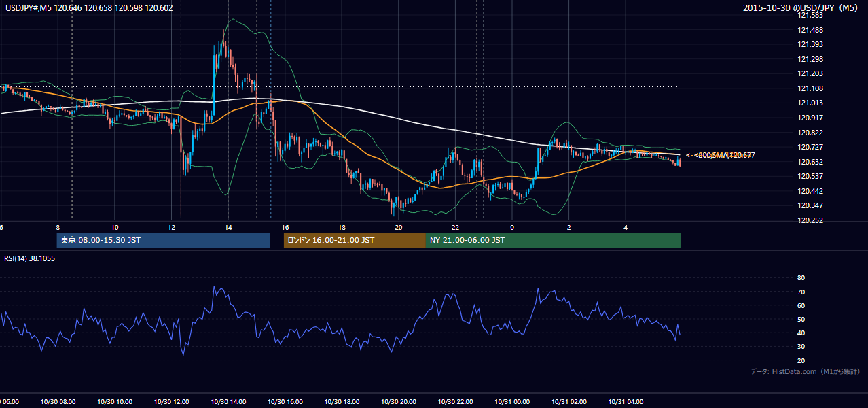Click the RSI scale value 40
Viewport: 868px width, 408px height.
[801, 333]
